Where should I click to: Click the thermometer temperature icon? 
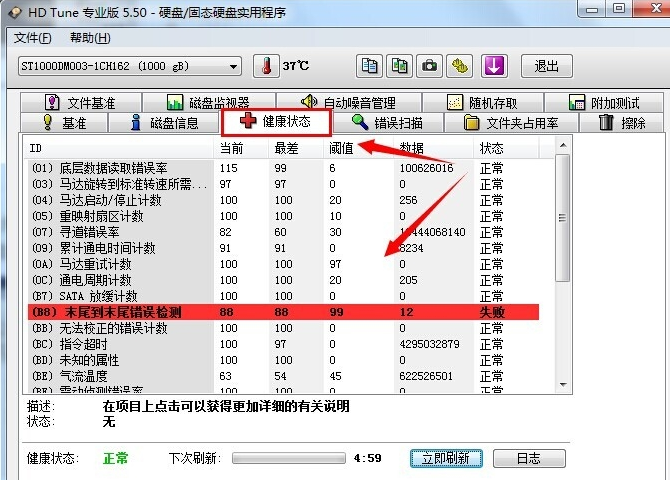point(266,66)
